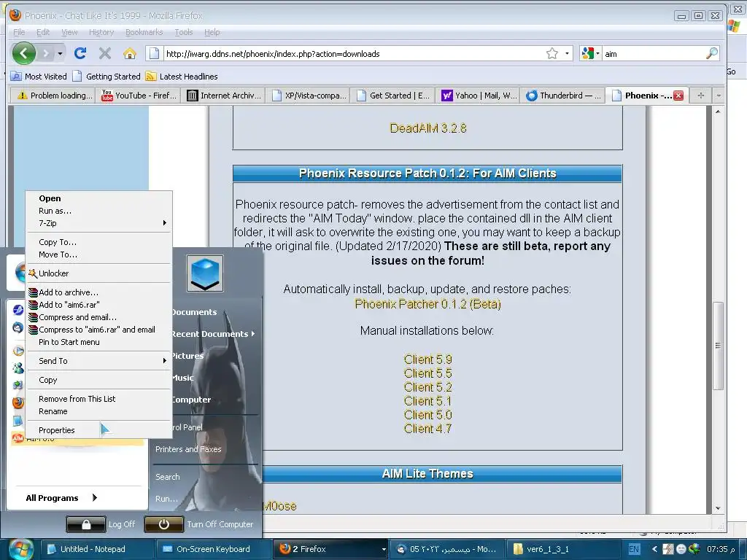747x560 pixels.
Task: Click the Turn Off Computer power button
Action: 164,524
